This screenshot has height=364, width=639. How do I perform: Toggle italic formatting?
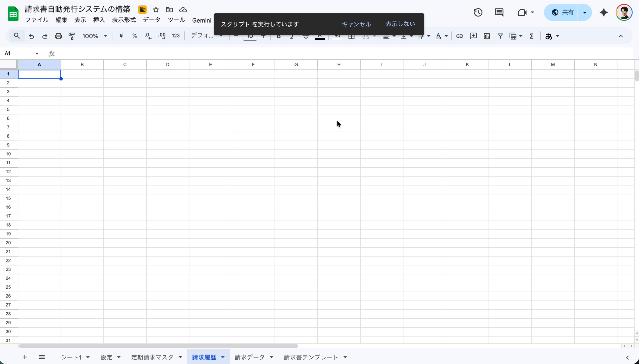click(292, 36)
